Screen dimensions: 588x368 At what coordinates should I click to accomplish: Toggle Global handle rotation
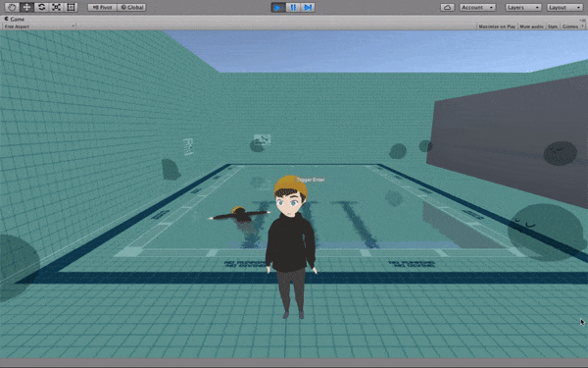pos(131,7)
